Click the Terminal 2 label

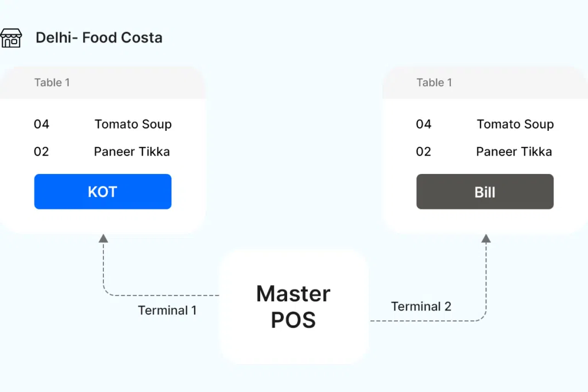pyautogui.click(x=421, y=306)
